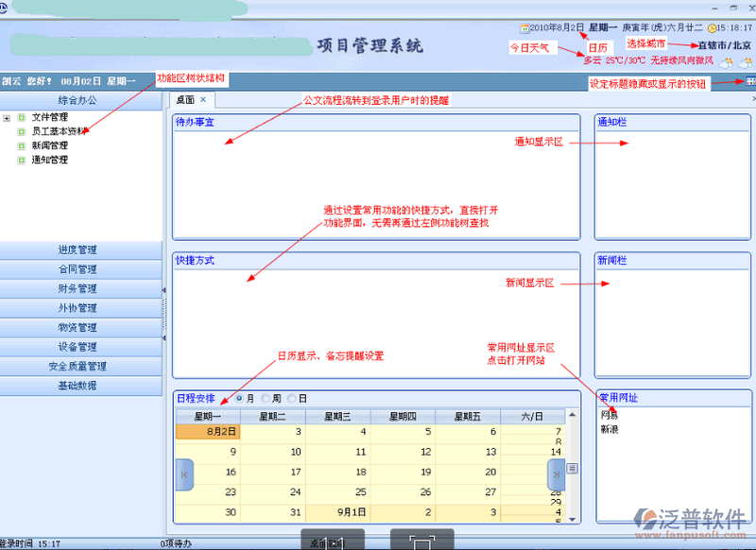Click the green icon beside 通知管理
Screen dimensions: 756x550
pos(22,161)
